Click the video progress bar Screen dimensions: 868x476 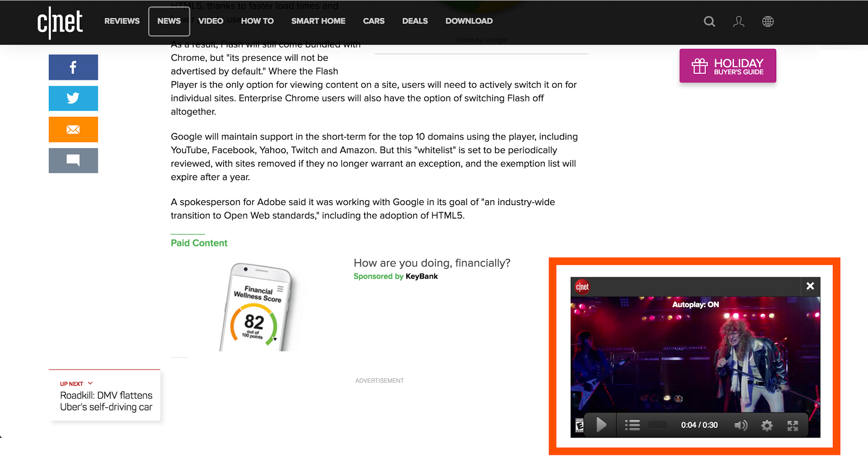[658, 425]
